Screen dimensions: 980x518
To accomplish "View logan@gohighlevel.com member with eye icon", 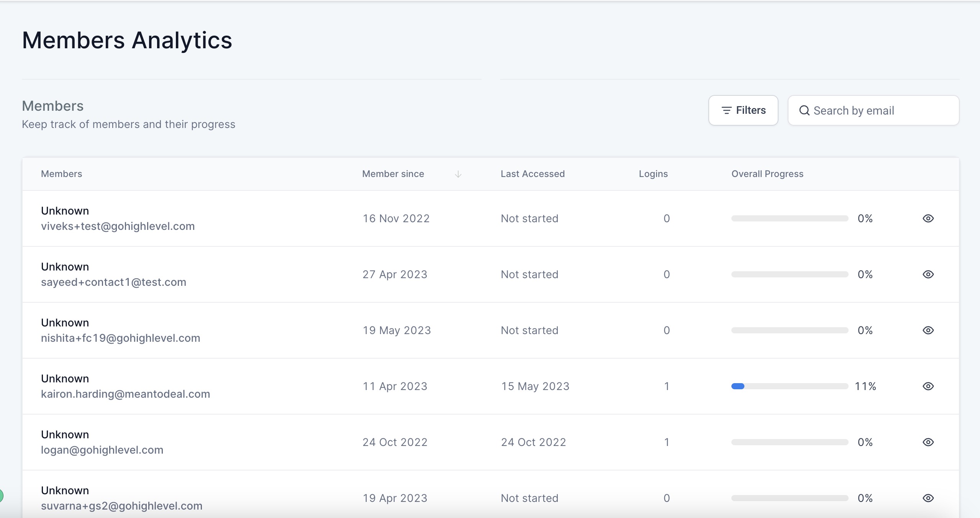I will [928, 442].
